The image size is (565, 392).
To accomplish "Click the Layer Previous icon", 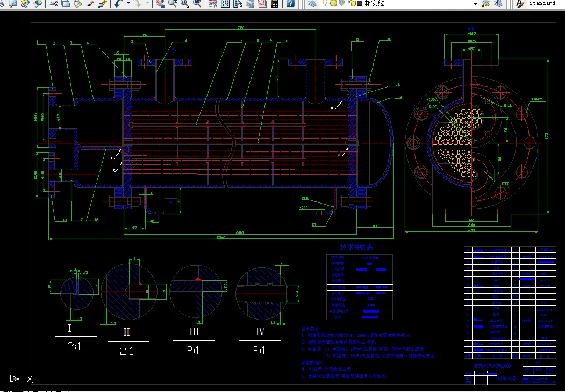I will click(x=499, y=4).
